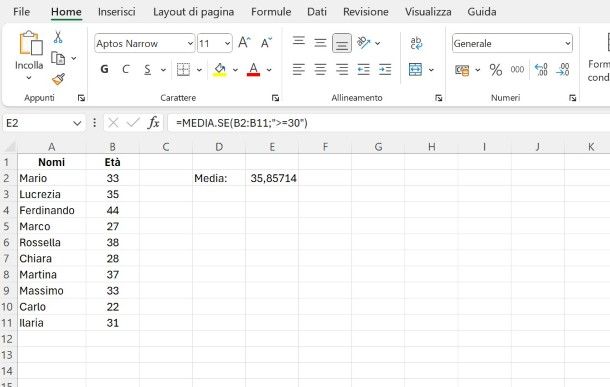
Task: Toggle bold G formatting
Action: click(x=104, y=70)
